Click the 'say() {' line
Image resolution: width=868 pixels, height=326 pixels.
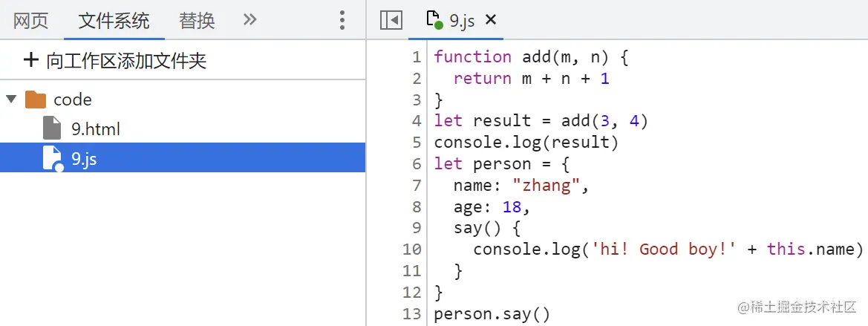pos(487,228)
